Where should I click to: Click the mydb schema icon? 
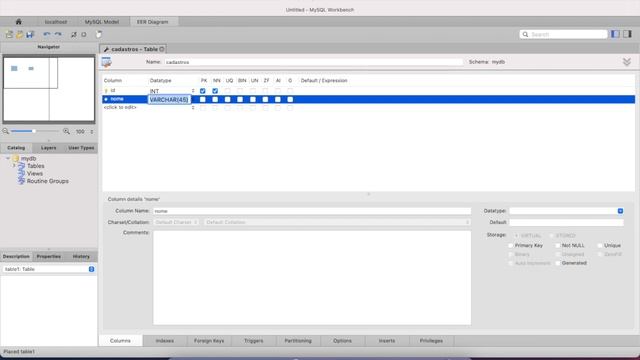click(x=16, y=158)
